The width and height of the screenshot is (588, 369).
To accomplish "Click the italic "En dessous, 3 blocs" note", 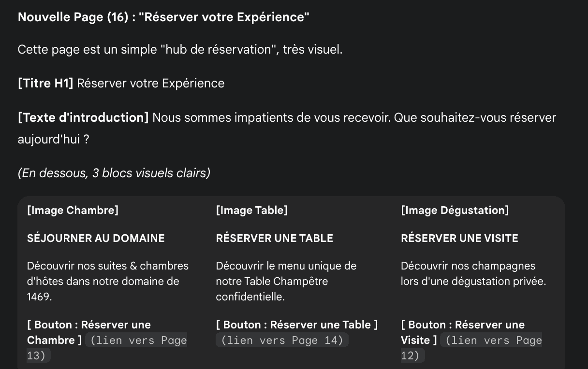I will coord(114,173).
